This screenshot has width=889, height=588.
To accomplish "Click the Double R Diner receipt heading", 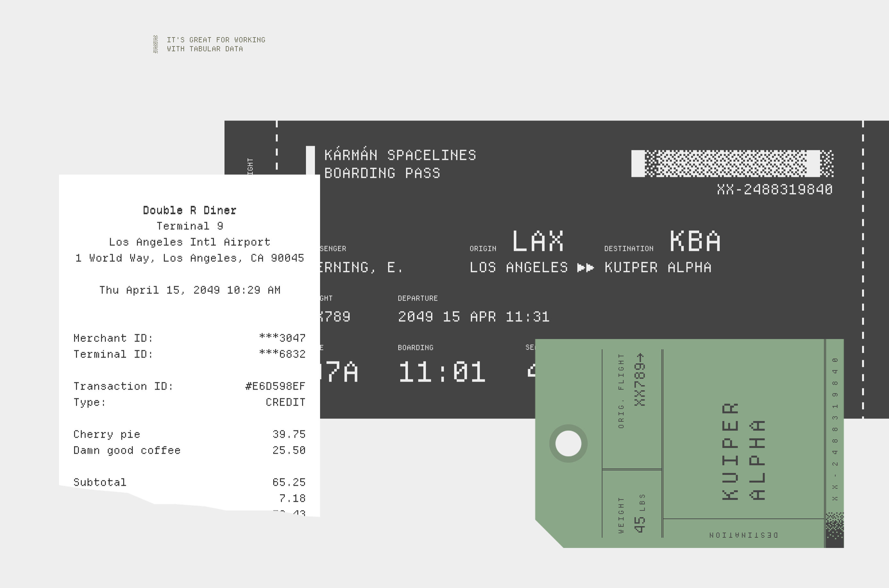I will pos(190,211).
